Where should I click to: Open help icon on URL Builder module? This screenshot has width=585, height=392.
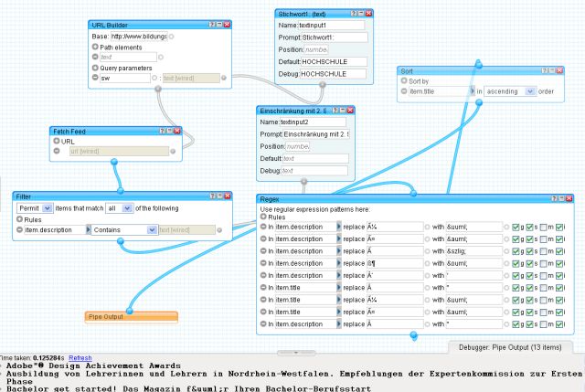point(212,25)
